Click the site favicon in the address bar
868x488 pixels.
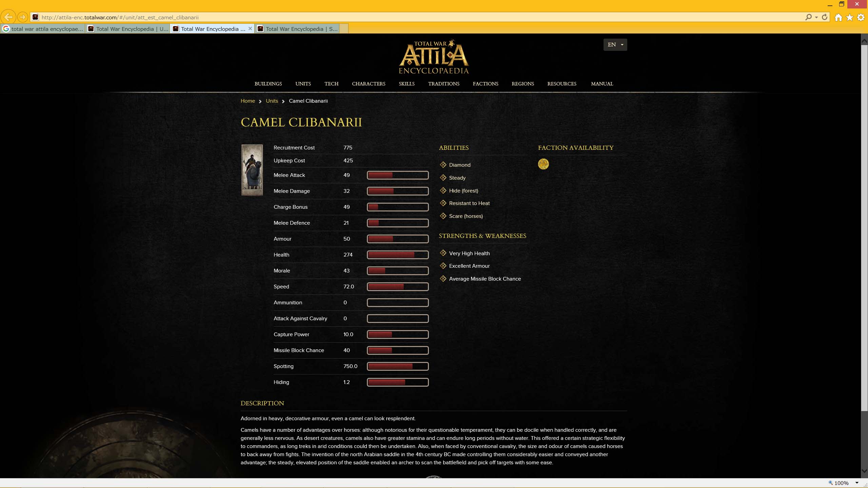(x=35, y=17)
